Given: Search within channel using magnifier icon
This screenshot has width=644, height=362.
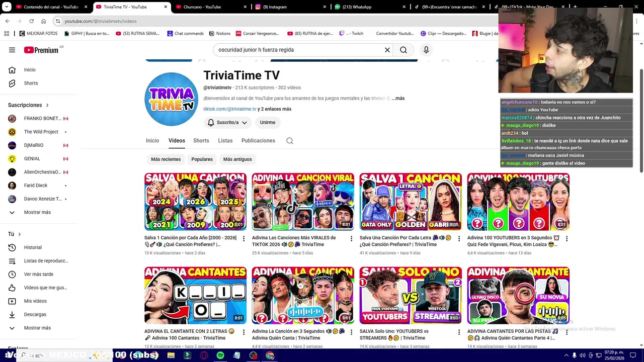Looking at the screenshot, I should point(290,141).
